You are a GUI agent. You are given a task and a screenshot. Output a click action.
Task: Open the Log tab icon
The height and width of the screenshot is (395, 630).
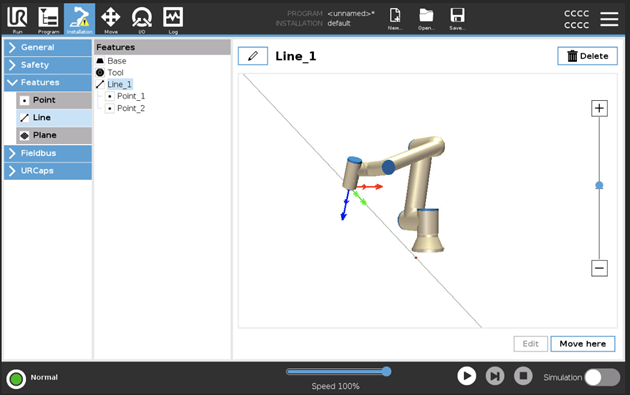(173, 19)
